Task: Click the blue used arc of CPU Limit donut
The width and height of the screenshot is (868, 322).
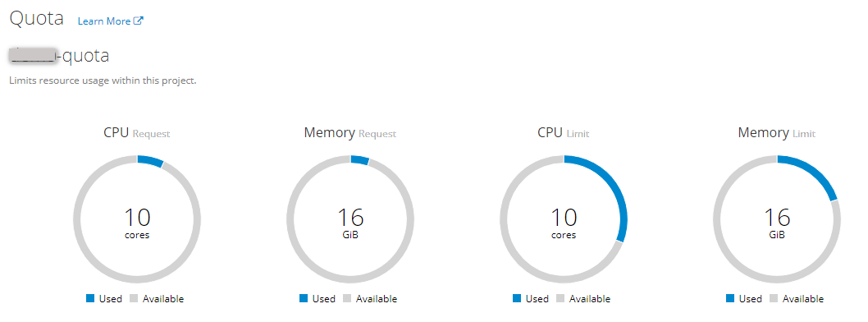Action: (x=616, y=186)
